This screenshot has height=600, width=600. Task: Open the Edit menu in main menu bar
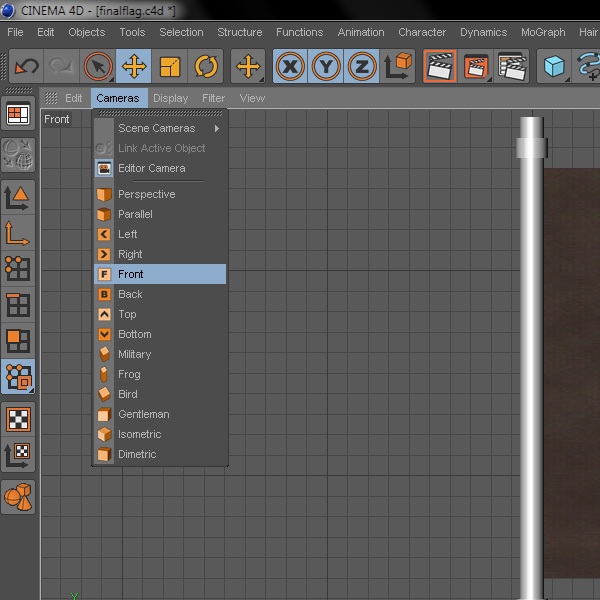(x=46, y=32)
